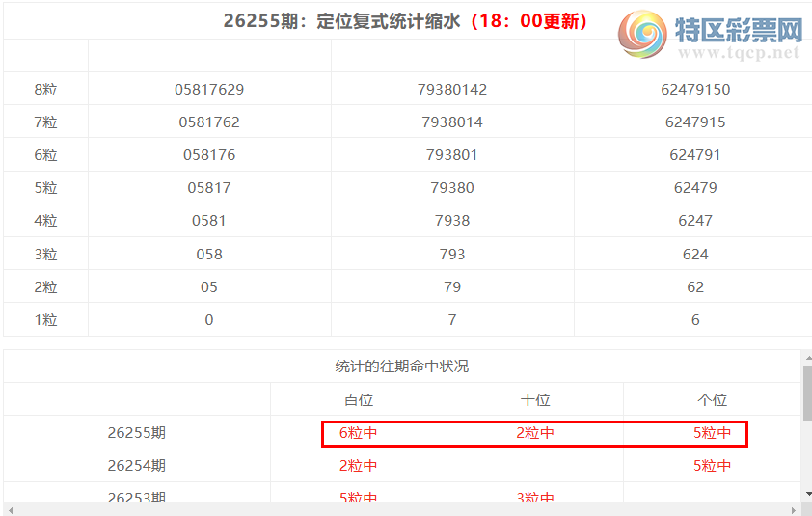
Task: Click the vertical scrollbar thumb
Action: 807,393
